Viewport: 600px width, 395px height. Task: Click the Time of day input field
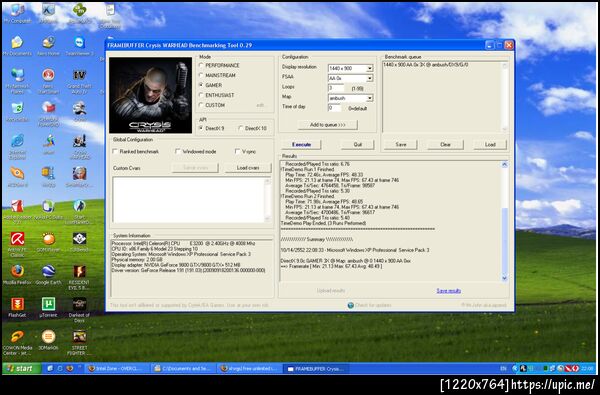point(334,108)
